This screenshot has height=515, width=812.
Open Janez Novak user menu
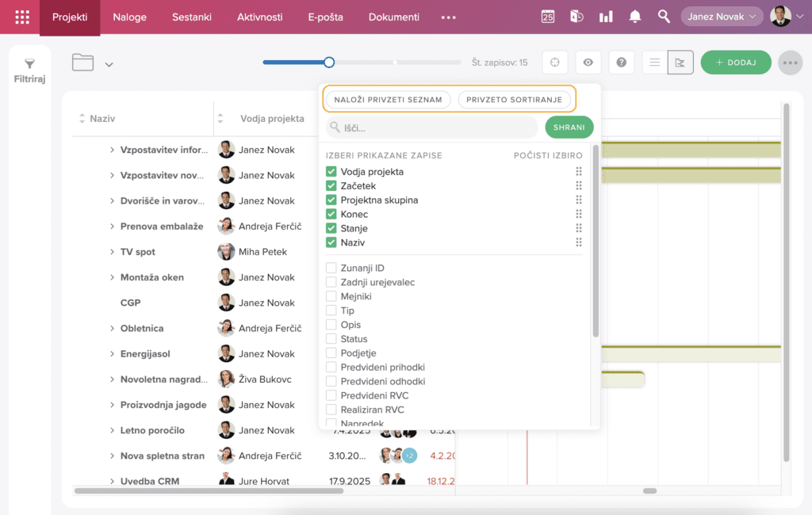pyautogui.click(x=722, y=17)
